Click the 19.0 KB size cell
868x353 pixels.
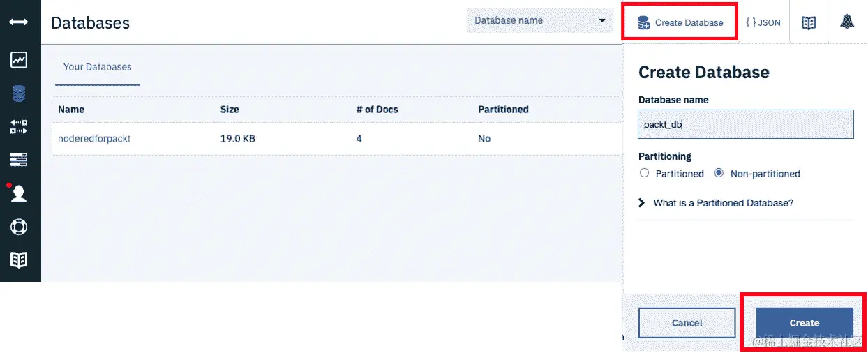click(238, 139)
